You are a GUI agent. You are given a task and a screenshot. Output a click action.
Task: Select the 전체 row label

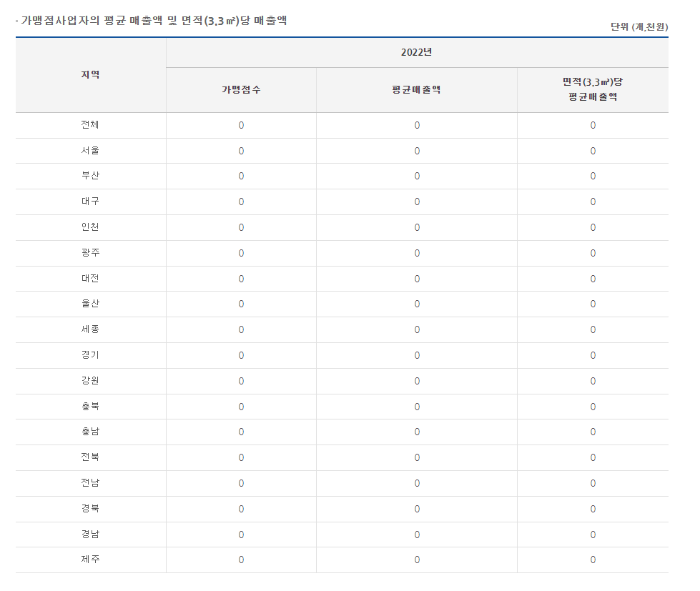[90, 125]
